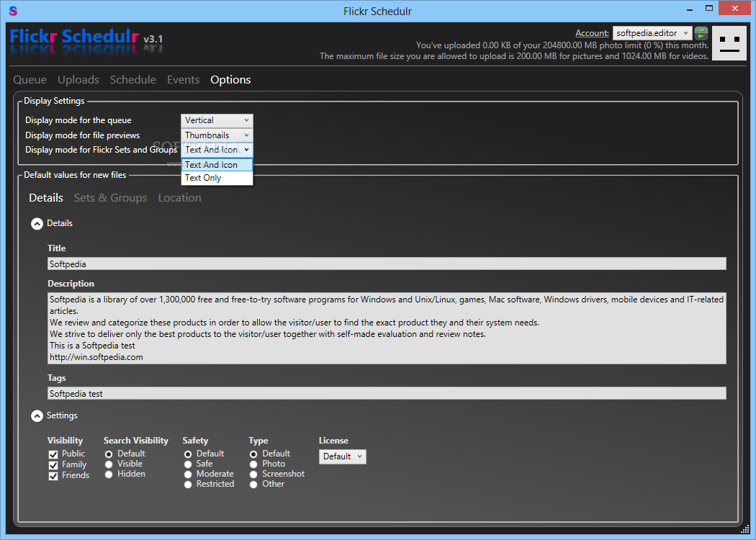Click the user avatar face image
This screenshot has height=540, width=756.
click(x=729, y=43)
